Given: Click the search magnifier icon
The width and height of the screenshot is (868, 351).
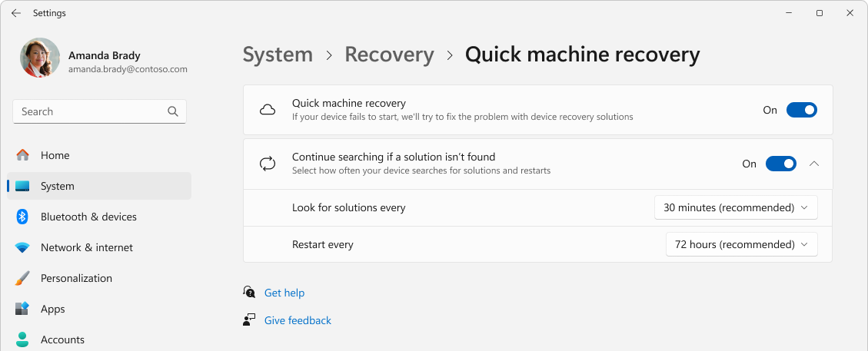Looking at the screenshot, I should coord(173,111).
